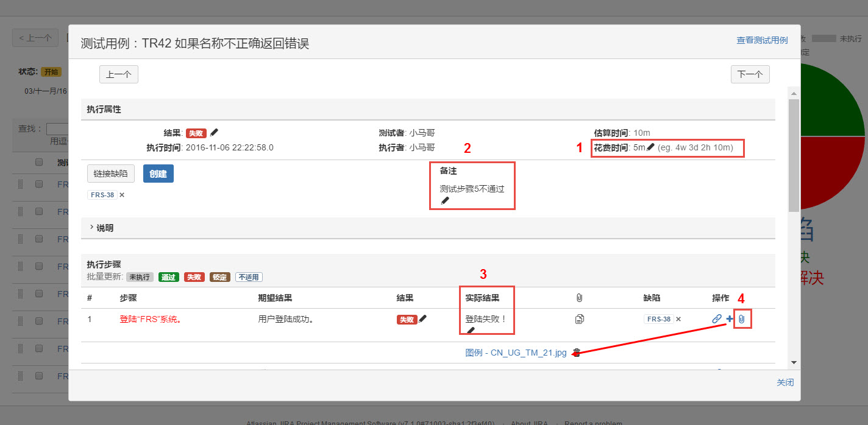
Task: Click the 实际结果 column header
Action: click(x=482, y=298)
